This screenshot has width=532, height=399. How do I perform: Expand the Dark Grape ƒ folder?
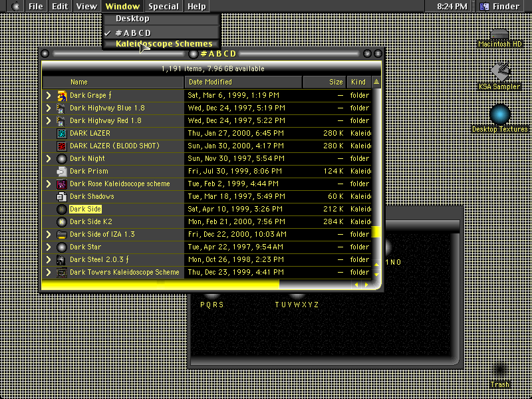coord(48,96)
